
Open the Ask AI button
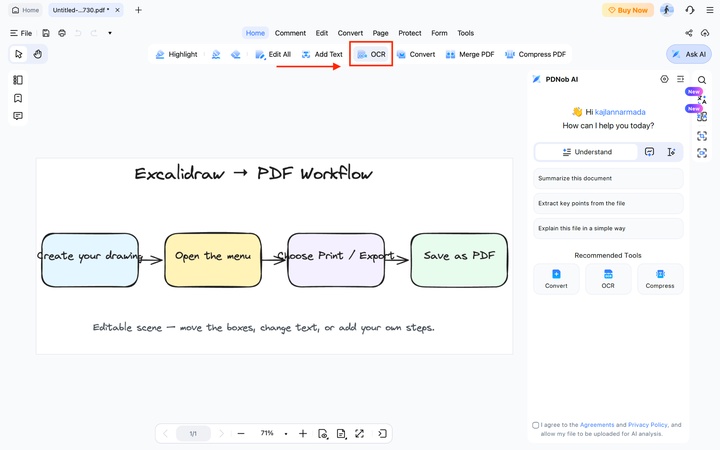point(689,54)
